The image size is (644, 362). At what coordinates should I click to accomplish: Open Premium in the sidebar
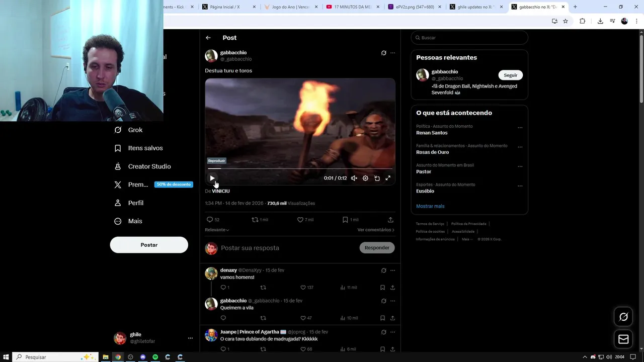153,185
